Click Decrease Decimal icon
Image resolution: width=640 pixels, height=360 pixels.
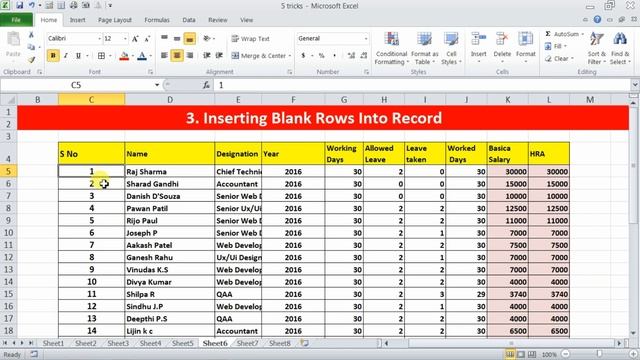[364, 55]
